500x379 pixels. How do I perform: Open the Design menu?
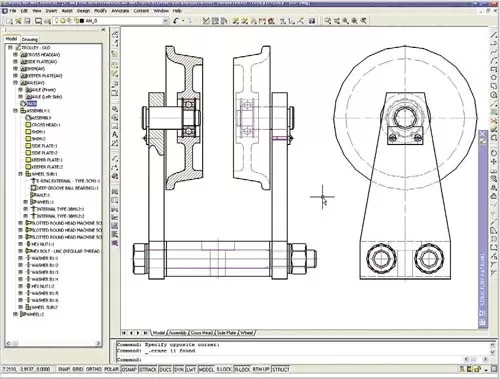(x=83, y=11)
